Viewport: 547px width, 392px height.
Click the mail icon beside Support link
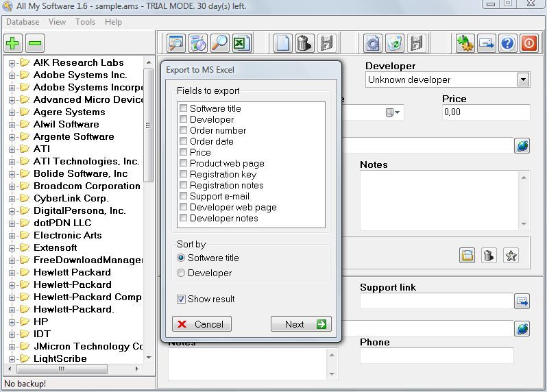pos(522,302)
